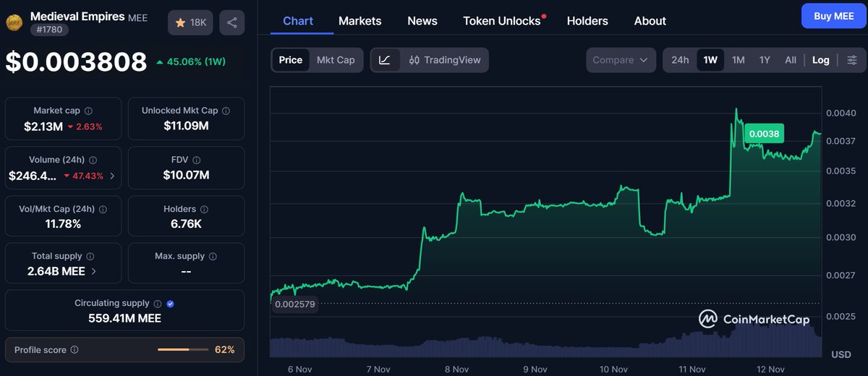Toggle chart to Mkt Cap view
This screenshot has height=376, width=868.
[x=336, y=60]
